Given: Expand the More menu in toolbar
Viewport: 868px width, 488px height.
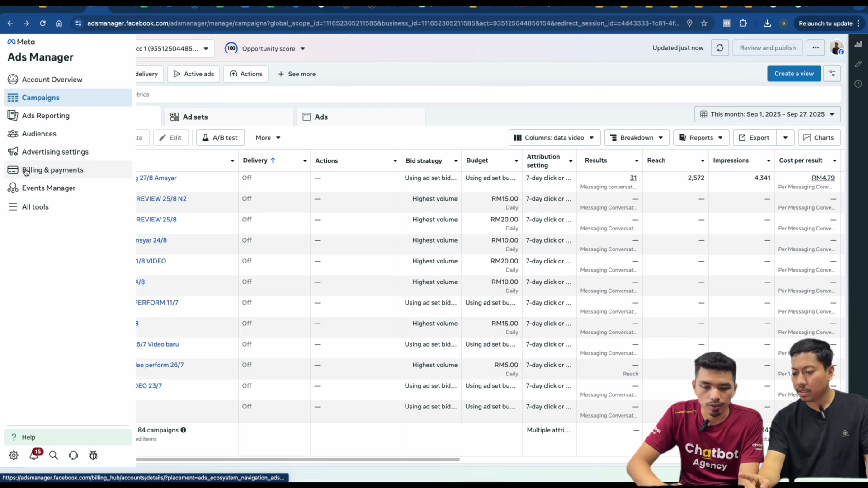Looking at the screenshot, I should [x=268, y=138].
